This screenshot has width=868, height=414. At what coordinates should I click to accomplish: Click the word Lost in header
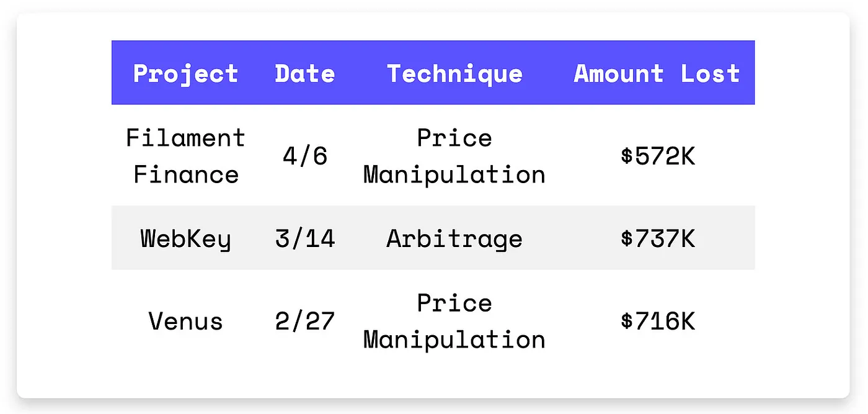tap(711, 73)
